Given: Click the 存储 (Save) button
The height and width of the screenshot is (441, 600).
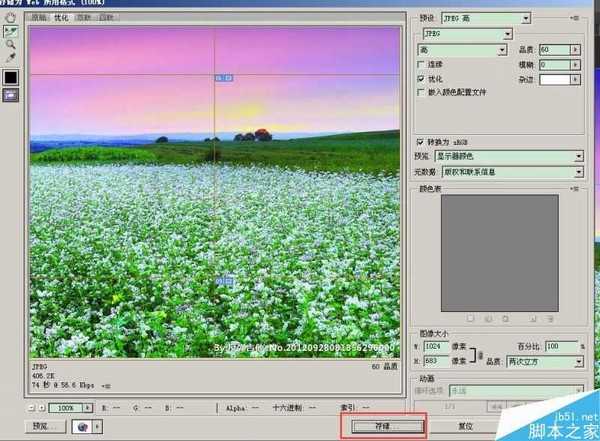Looking at the screenshot, I should [385, 425].
